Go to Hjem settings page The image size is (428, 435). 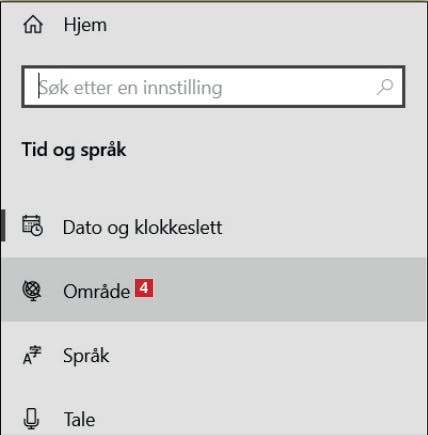point(85,25)
